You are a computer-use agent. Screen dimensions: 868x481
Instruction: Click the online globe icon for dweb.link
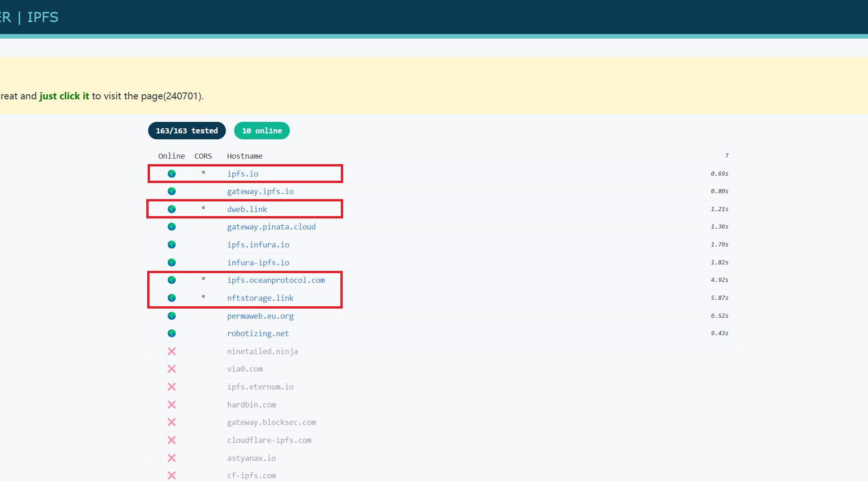pyautogui.click(x=172, y=209)
